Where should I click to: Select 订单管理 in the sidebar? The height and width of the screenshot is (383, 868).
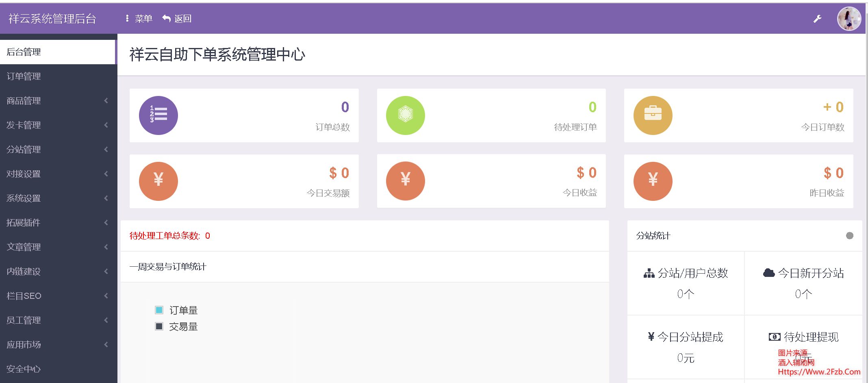click(x=23, y=76)
